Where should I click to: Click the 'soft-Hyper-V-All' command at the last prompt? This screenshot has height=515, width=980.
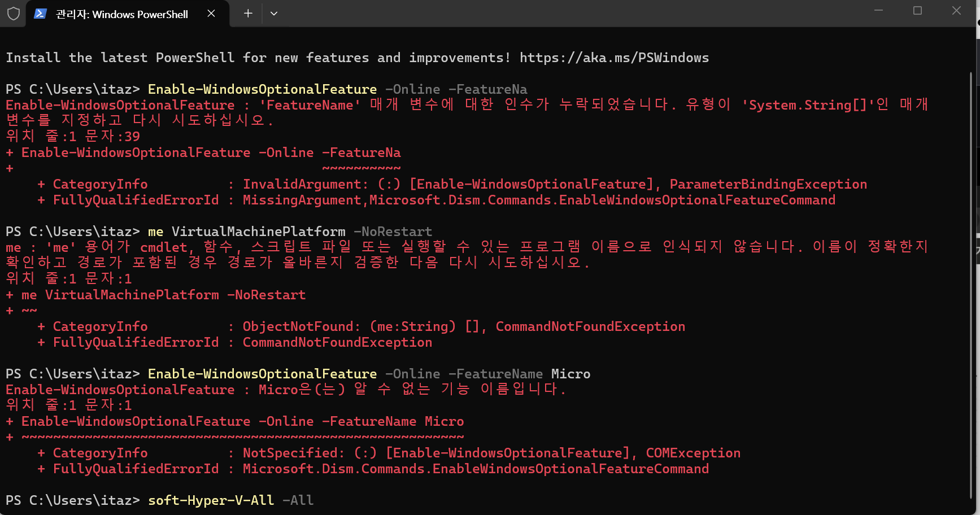point(211,500)
